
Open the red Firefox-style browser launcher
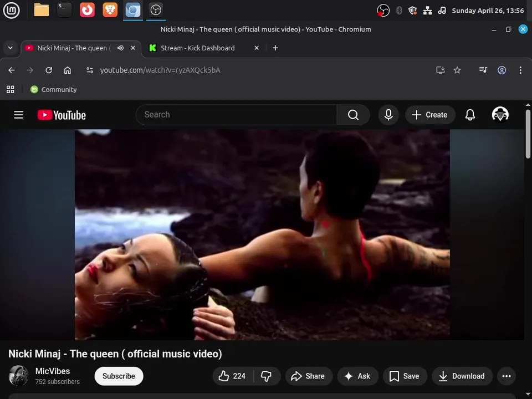[x=87, y=10]
